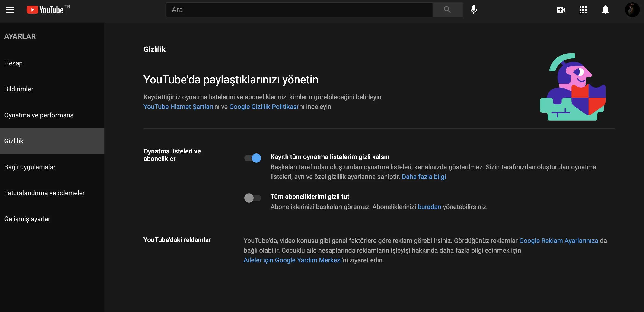Open the hamburger guide menu
644x312 pixels.
pyautogui.click(x=10, y=10)
